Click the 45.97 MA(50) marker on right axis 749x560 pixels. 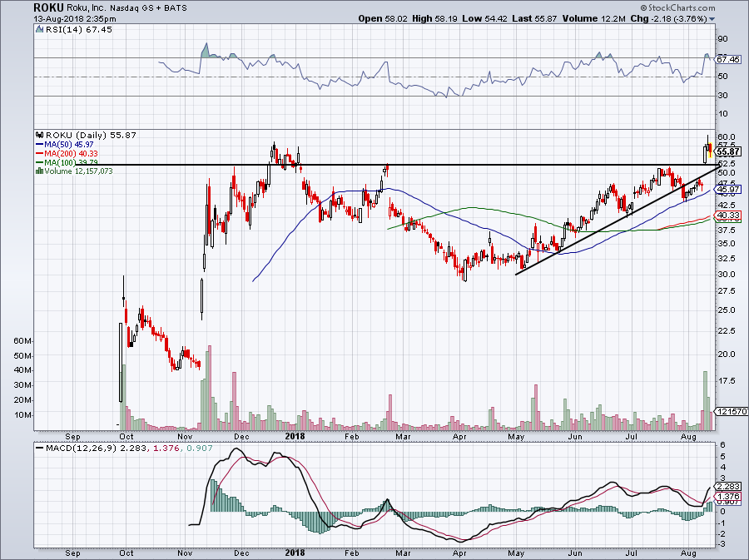pos(728,190)
